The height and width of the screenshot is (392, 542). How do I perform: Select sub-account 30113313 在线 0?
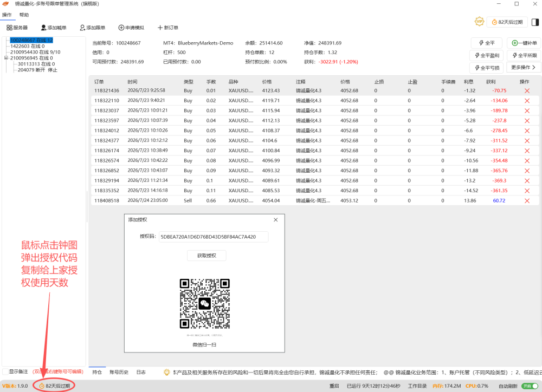coord(36,64)
